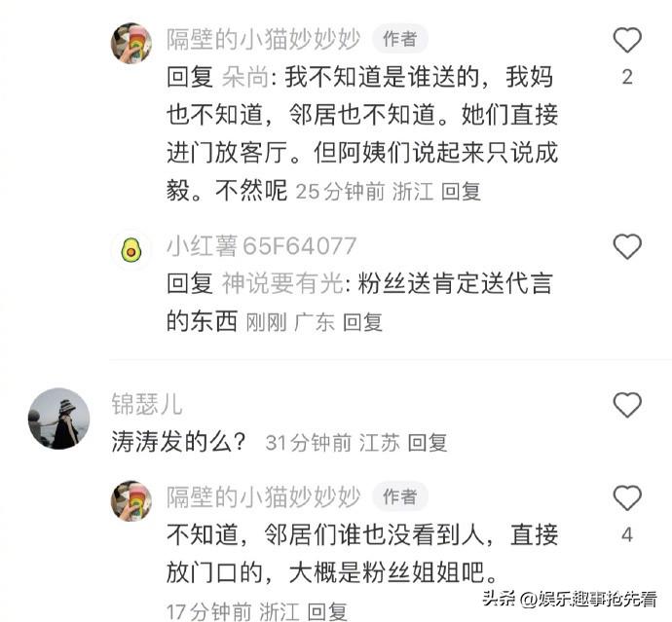672x622 pixels.
Task: Open the 锦瑟儿 username
Action: point(147,404)
